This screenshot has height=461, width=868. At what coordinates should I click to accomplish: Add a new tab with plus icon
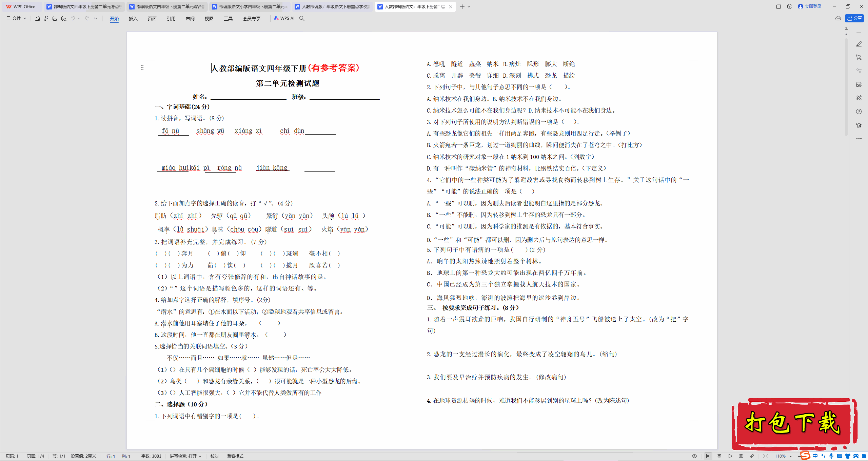point(462,6)
